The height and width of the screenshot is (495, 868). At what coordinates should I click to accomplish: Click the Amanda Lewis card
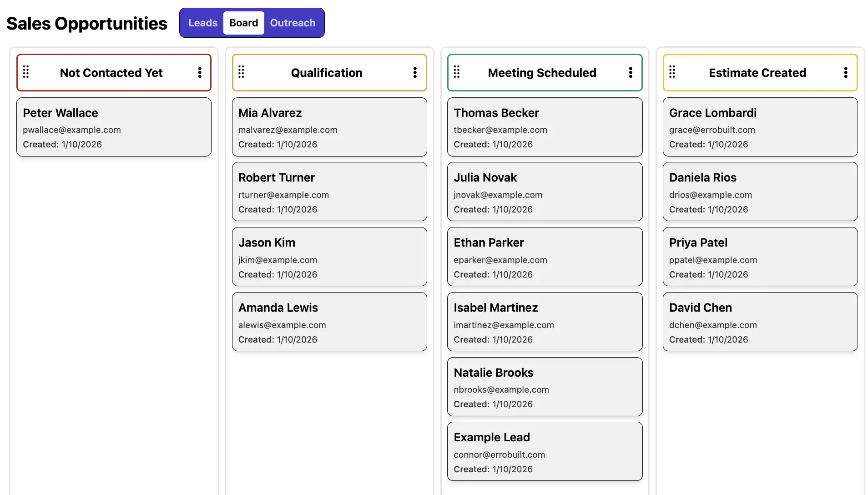coord(329,322)
